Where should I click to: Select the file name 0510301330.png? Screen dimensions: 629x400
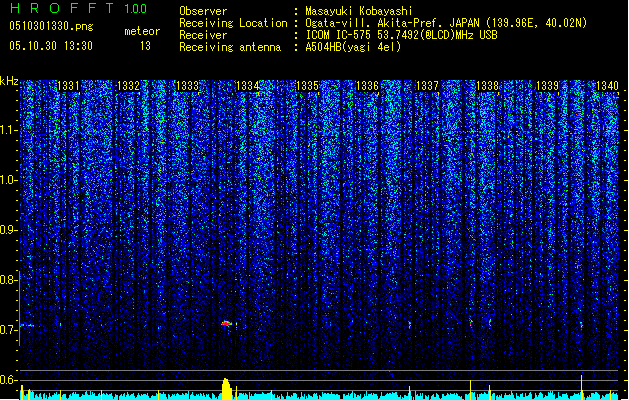coord(51,26)
